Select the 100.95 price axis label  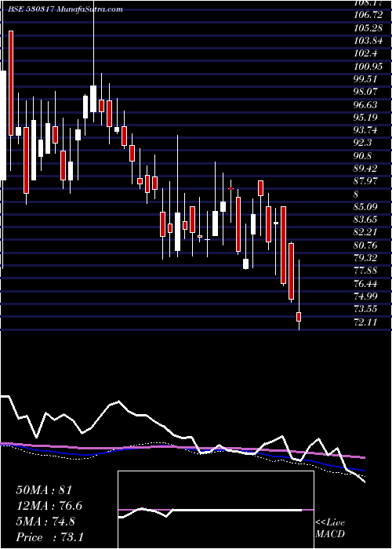click(x=367, y=66)
